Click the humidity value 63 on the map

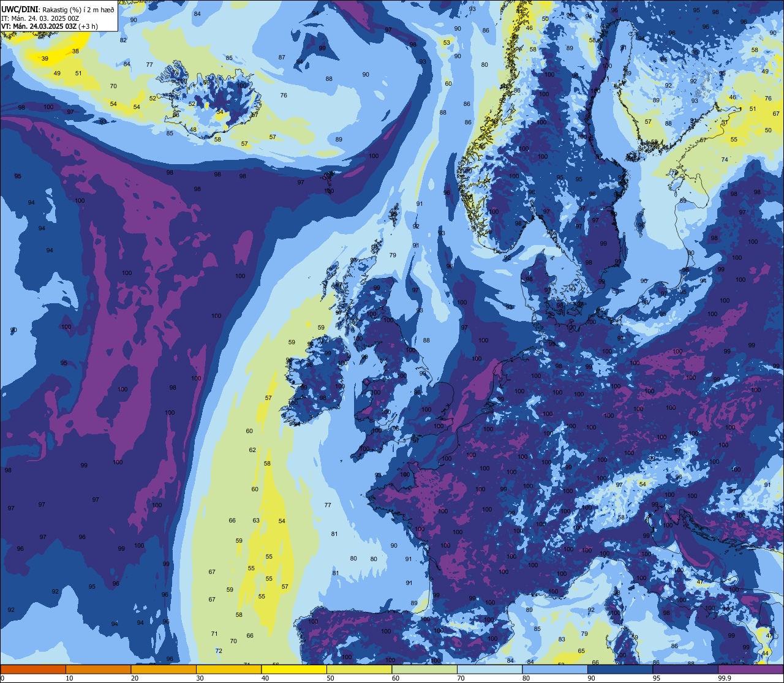pyautogui.click(x=256, y=521)
